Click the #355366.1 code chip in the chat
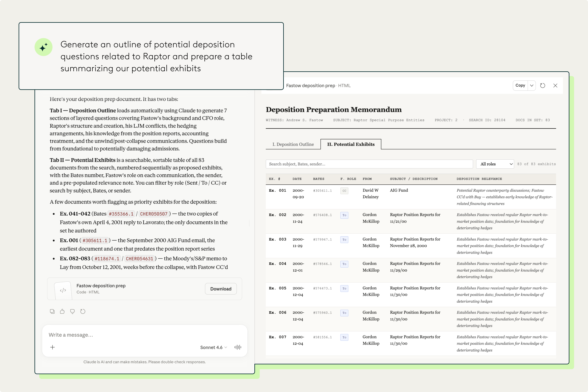This screenshot has height=392, width=588. [121, 214]
